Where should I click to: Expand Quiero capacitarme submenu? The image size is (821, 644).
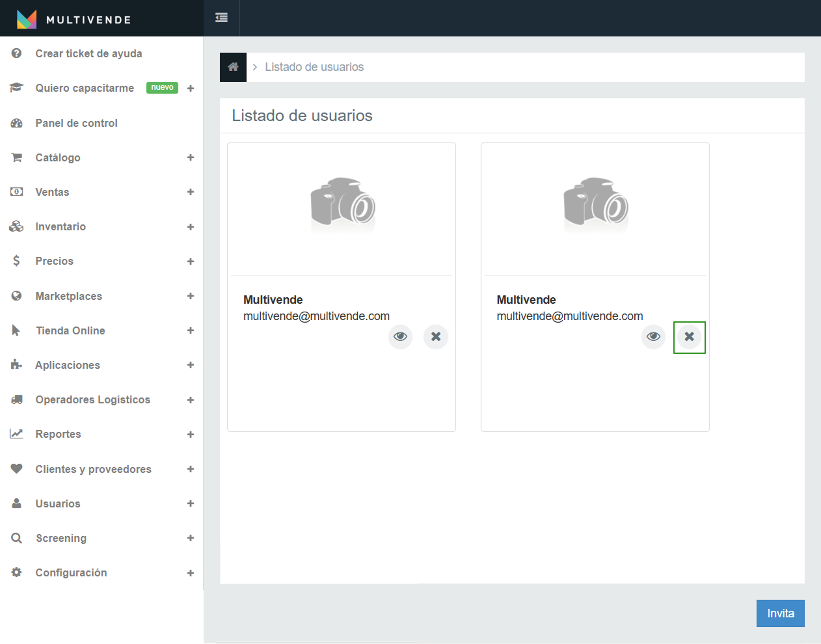(191, 88)
